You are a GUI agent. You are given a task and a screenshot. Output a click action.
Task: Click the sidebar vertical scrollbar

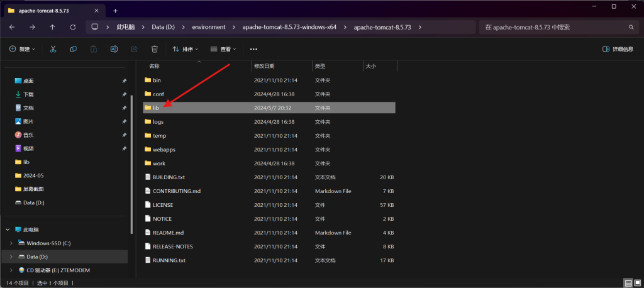pos(131,164)
